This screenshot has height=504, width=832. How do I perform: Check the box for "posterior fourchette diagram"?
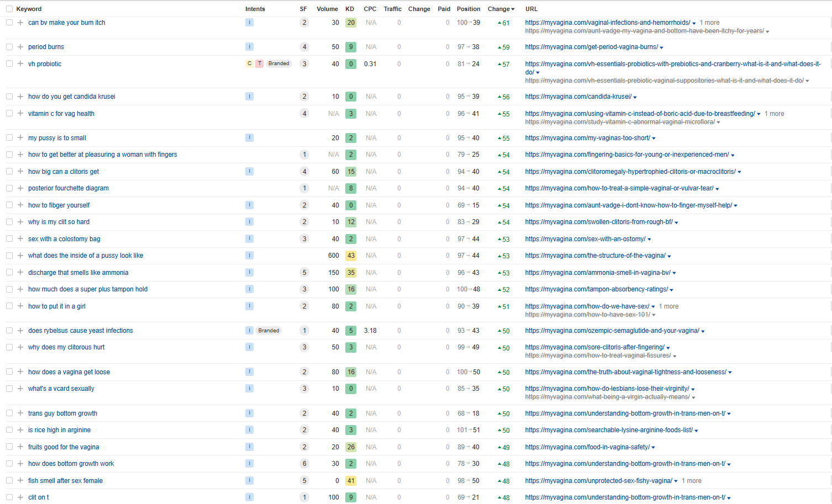[x=9, y=188]
